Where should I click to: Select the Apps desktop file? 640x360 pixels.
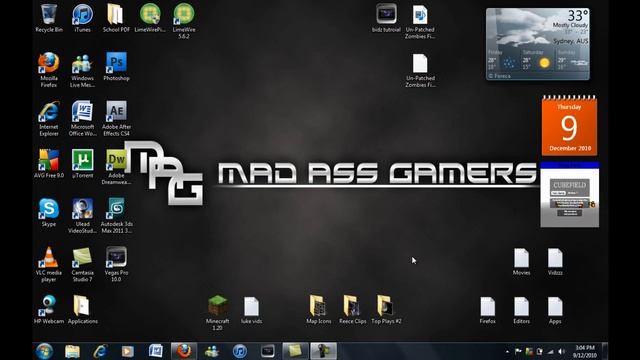coord(555,309)
